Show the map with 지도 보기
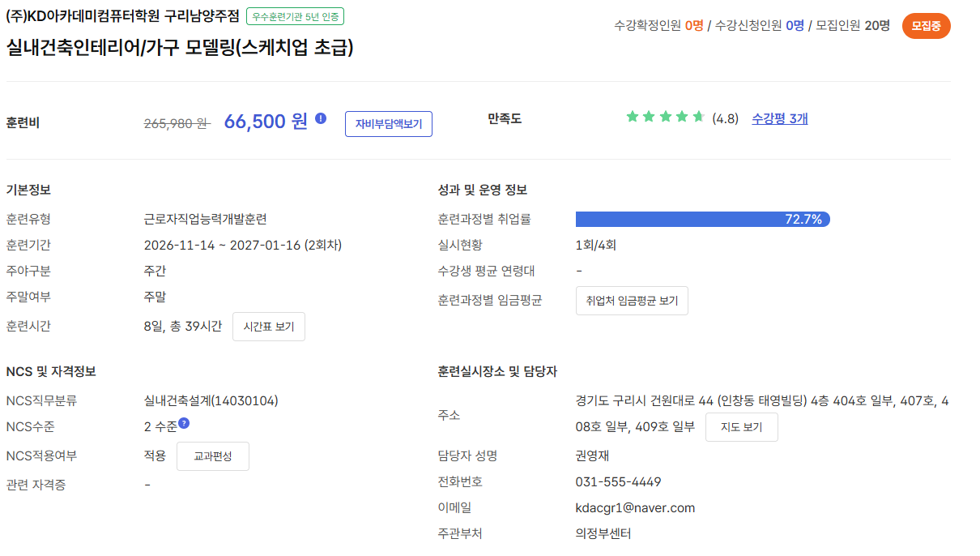 click(742, 427)
